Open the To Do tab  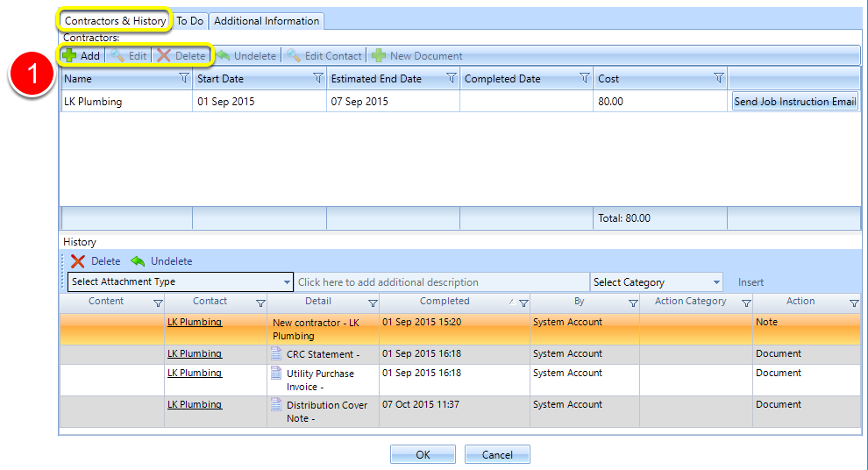pos(190,20)
